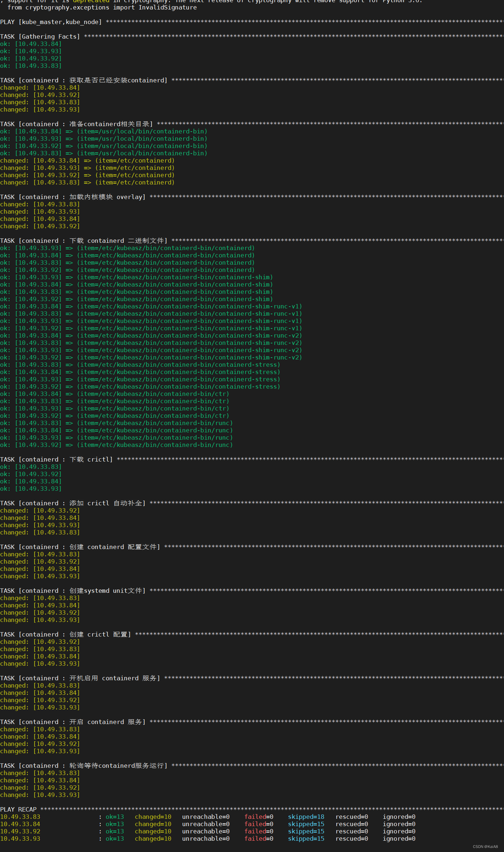
Task: Select the PLAY [kube_master,kube_node] header line
Action: 252,22
